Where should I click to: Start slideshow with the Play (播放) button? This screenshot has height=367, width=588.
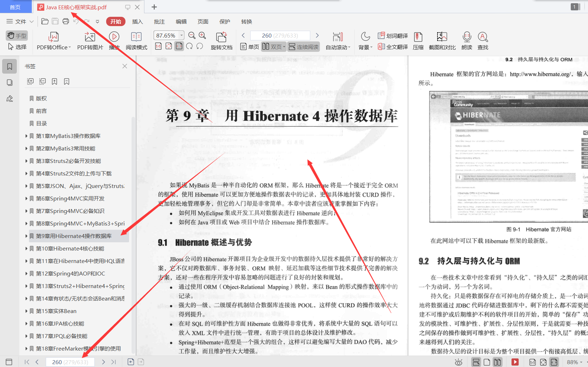[x=114, y=41]
